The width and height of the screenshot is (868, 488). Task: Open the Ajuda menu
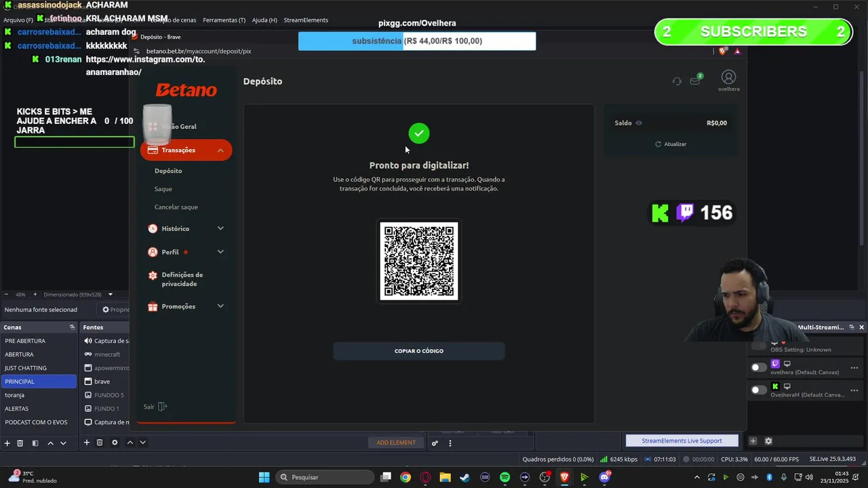click(264, 20)
